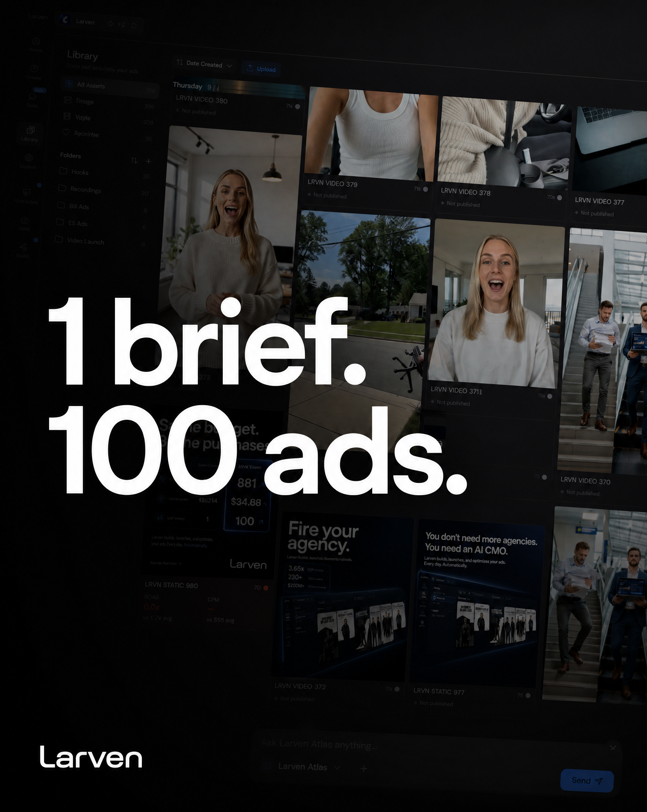Click the paper plane send icon
The image size is (647, 812).
click(x=599, y=781)
